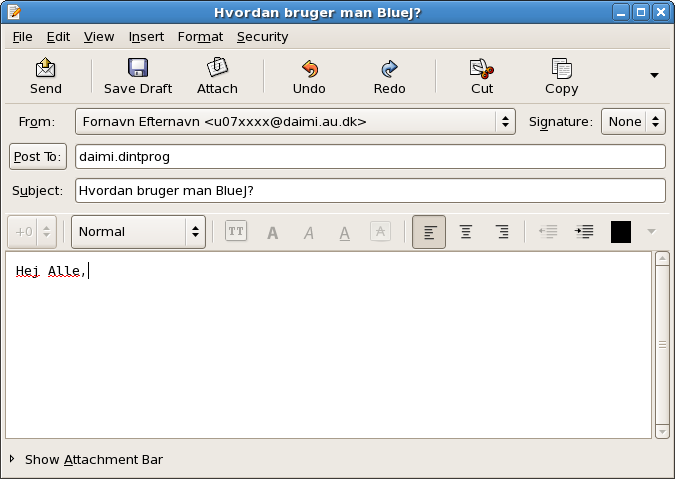Open formatting toolbar overflow arrow
Screen dimensions: 675x479
tap(652, 232)
